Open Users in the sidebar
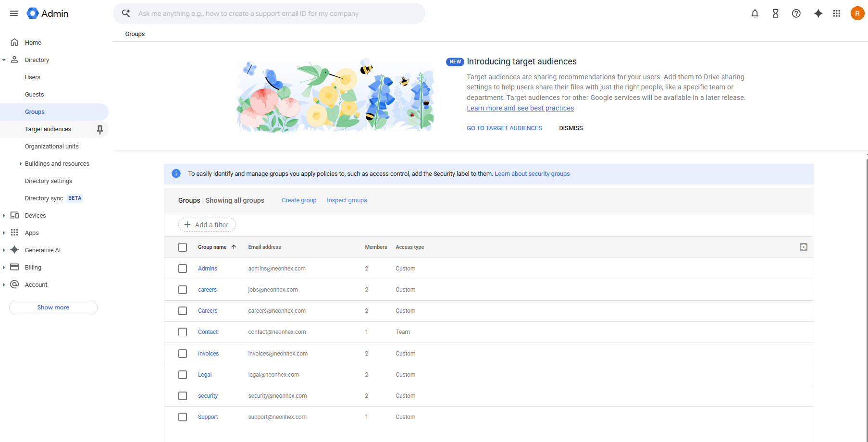 click(x=33, y=77)
